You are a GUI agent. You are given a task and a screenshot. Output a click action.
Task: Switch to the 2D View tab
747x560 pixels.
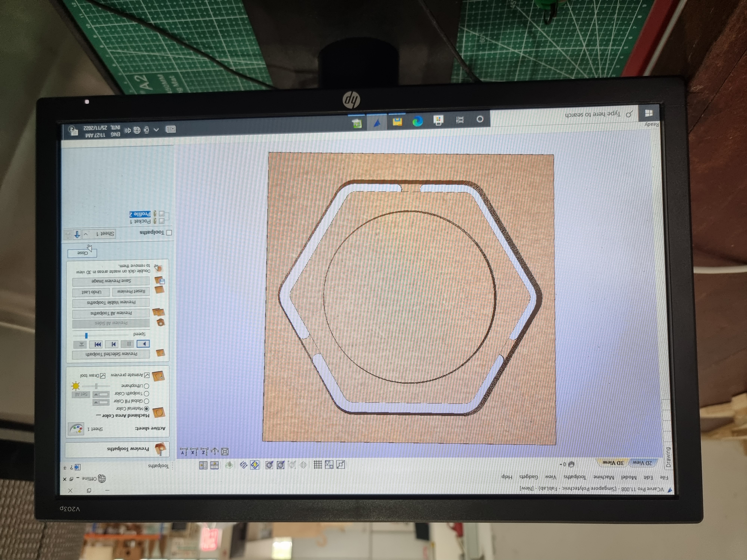[642, 463]
